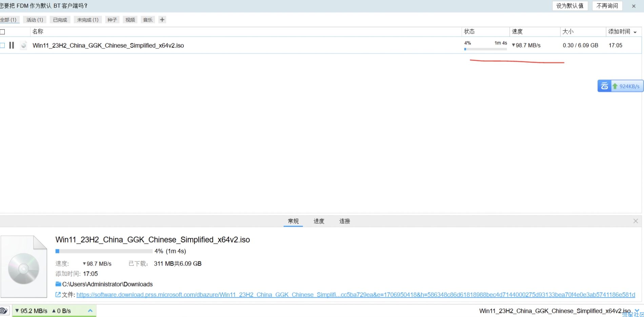Click the progress bar in the download row
The height and width of the screenshot is (317, 644).
click(485, 49)
